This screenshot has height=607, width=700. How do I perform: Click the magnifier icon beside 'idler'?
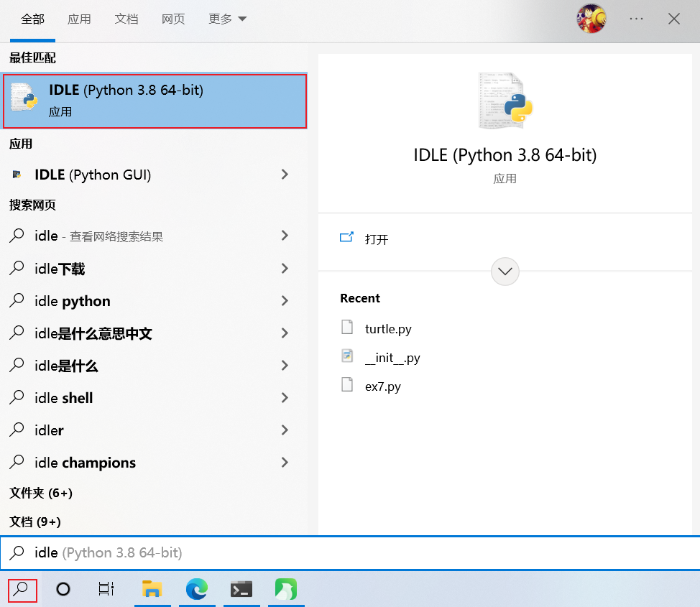click(17, 430)
